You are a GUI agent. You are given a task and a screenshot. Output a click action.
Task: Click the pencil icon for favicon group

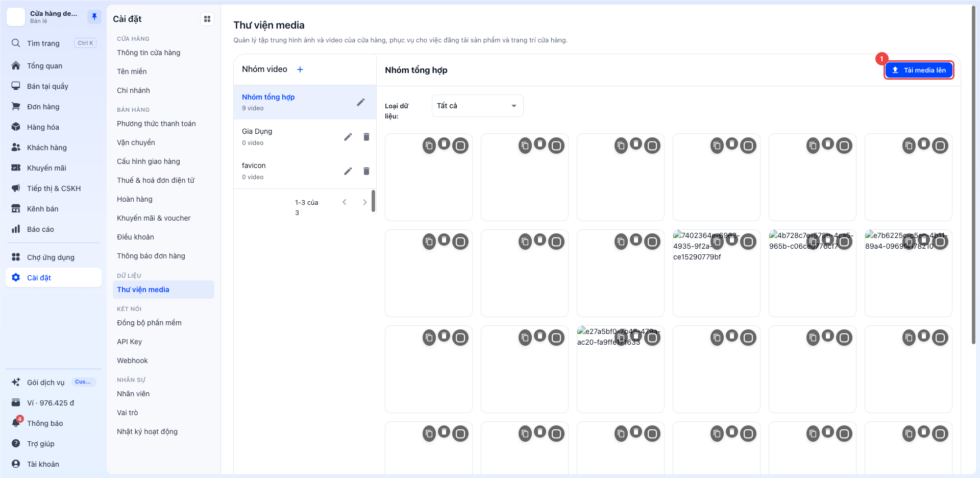point(348,171)
